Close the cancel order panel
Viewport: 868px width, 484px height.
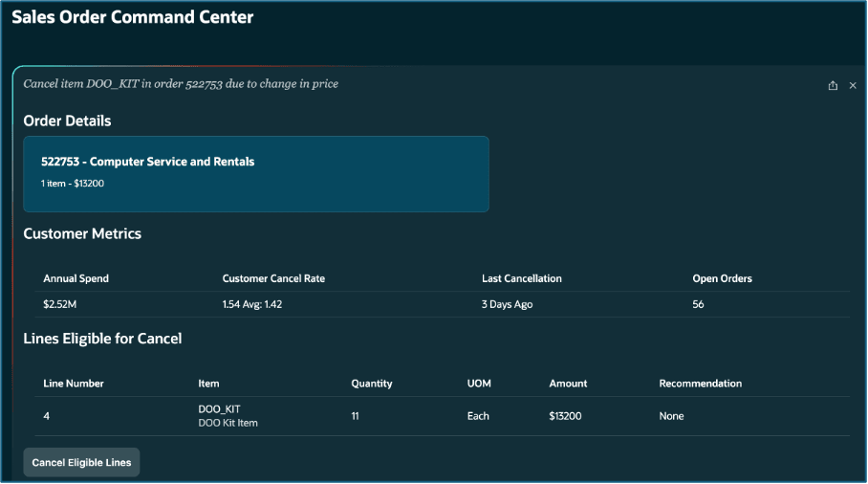tap(853, 85)
